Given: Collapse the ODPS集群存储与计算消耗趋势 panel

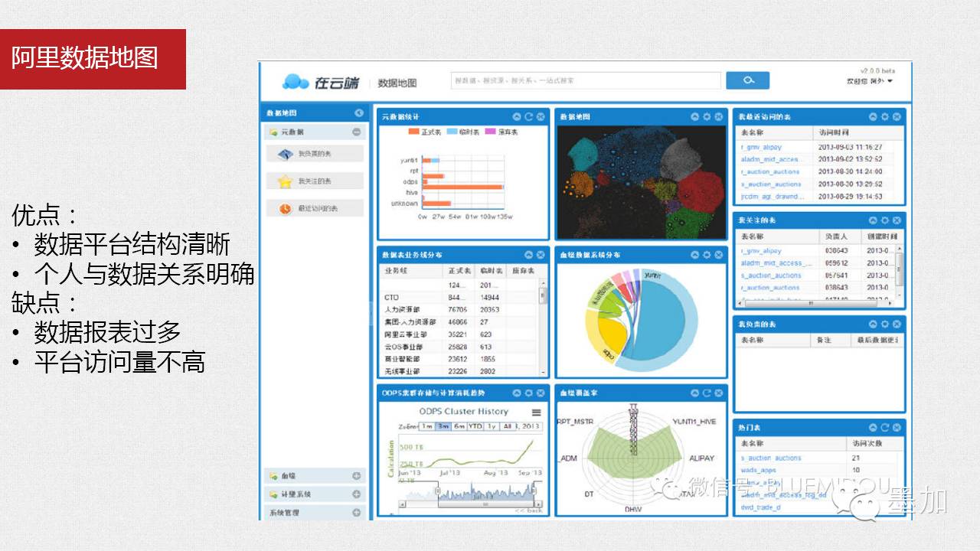Looking at the screenshot, I should click(x=517, y=393).
